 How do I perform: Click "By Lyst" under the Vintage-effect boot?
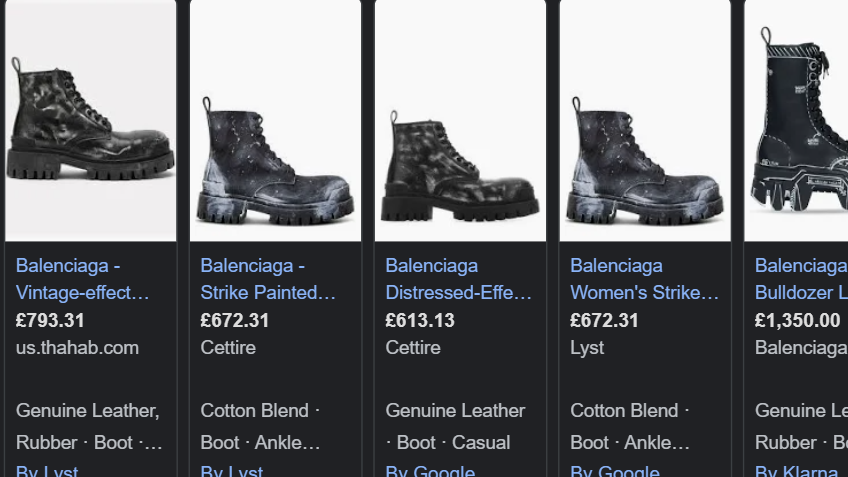click(x=47, y=471)
